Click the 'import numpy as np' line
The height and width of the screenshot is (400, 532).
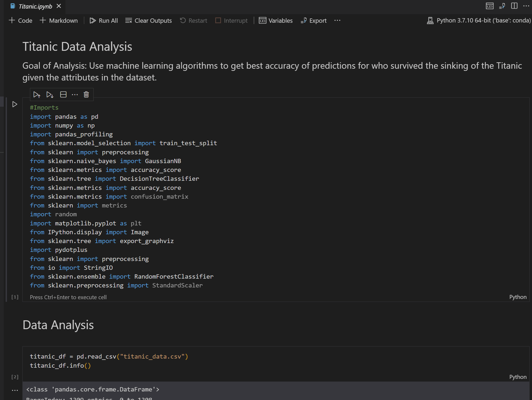click(x=62, y=125)
